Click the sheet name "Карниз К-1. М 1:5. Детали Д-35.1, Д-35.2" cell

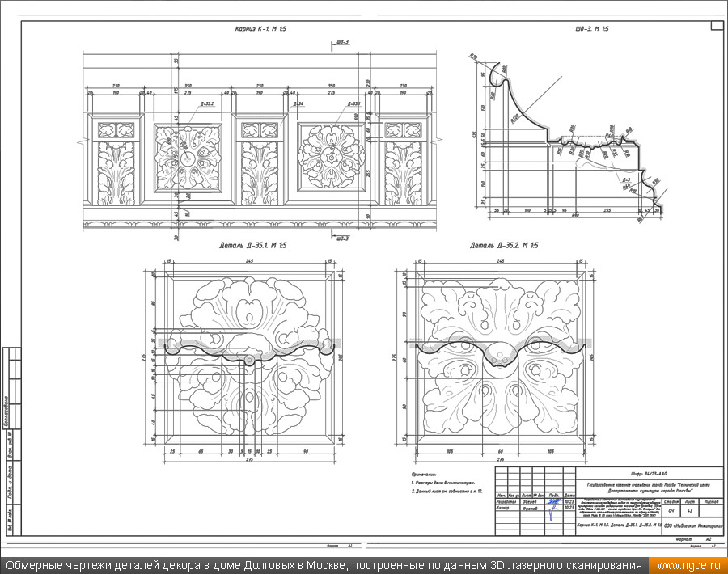click(619, 525)
